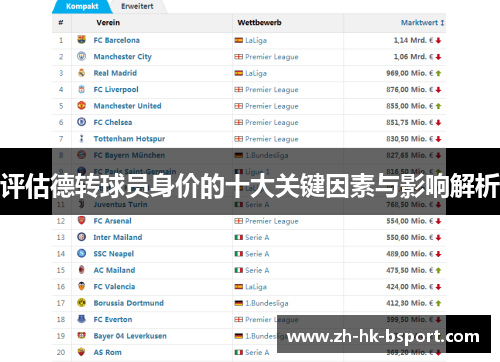Open the Tottenham Hotspur club link
This screenshot has height=362, width=500.
pyautogui.click(x=129, y=139)
